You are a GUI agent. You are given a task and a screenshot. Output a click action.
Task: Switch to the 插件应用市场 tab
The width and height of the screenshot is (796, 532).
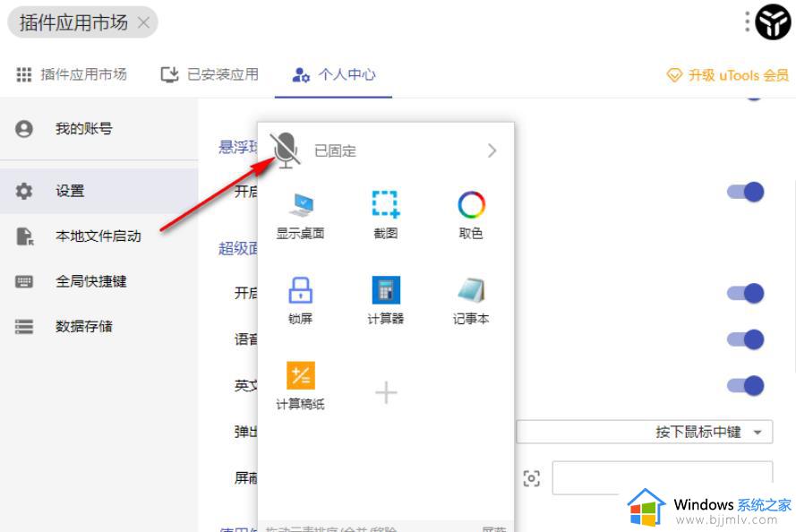[x=72, y=75]
